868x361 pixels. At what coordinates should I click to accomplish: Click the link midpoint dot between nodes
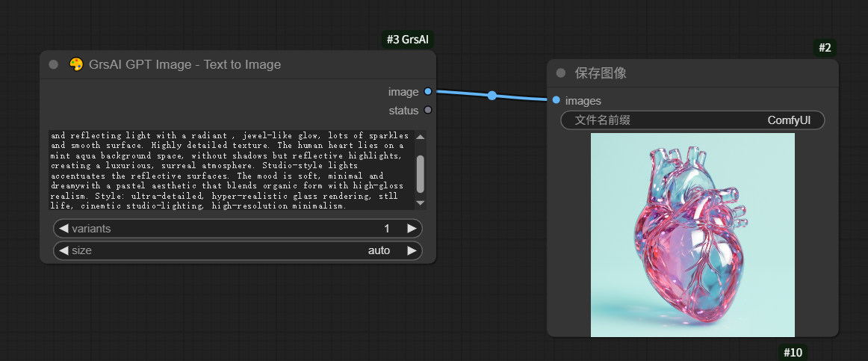(492, 95)
